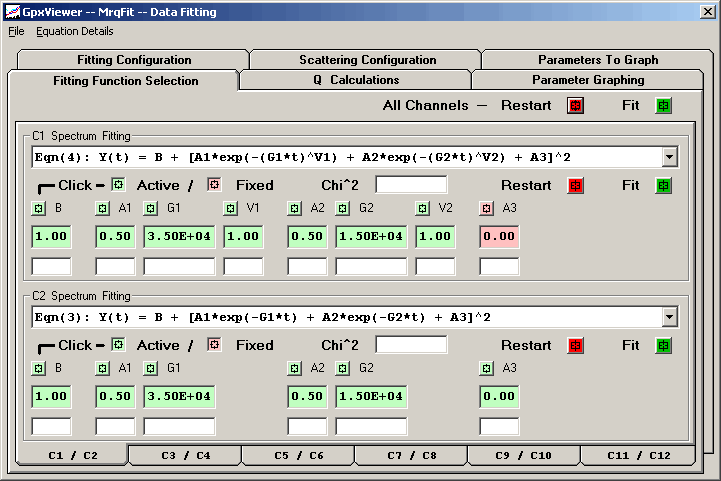Image resolution: width=721 pixels, height=481 pixels.
Task: Click the green Active legend icon in C1
Action: [119, 185]
